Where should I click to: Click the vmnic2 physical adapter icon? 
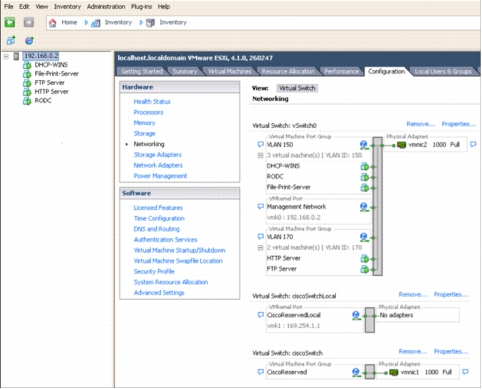(401, 145)
